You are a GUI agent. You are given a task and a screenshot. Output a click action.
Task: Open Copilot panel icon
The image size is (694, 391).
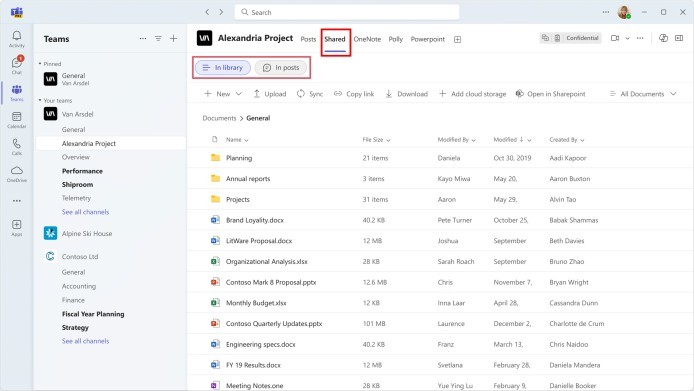(x=663, y=38)
